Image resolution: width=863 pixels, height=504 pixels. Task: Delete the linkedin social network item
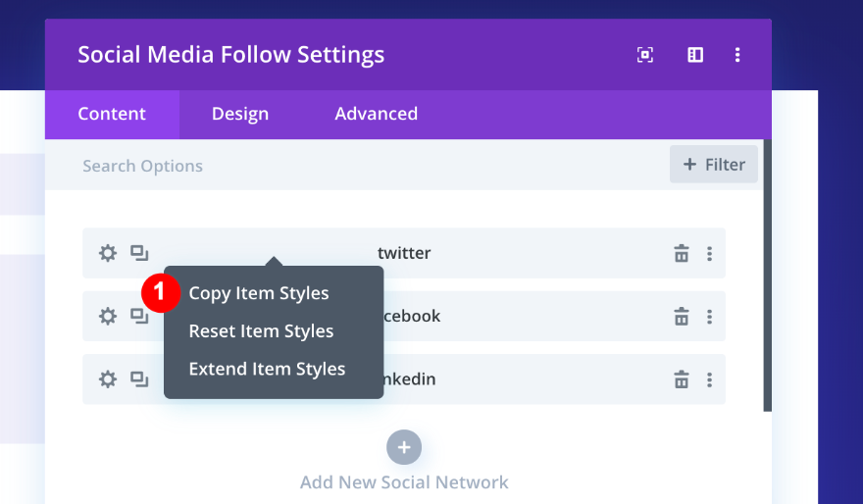682,379
